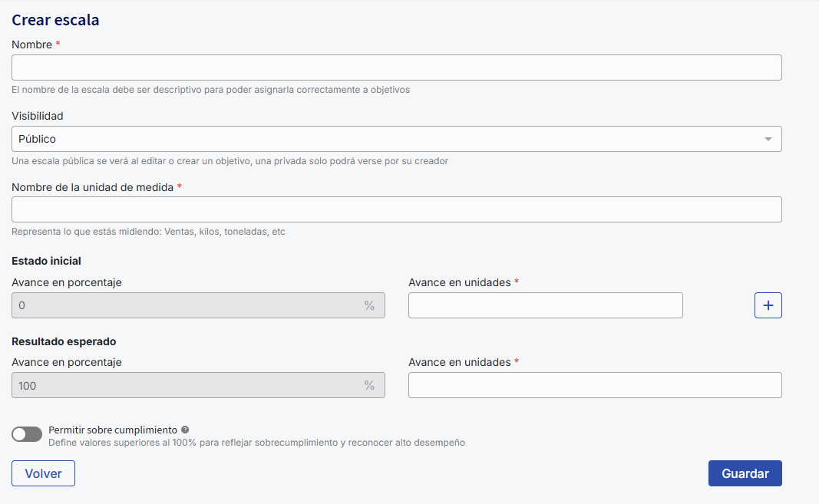Click the Permitir sobre cumplimiento label text

point(113,430)
